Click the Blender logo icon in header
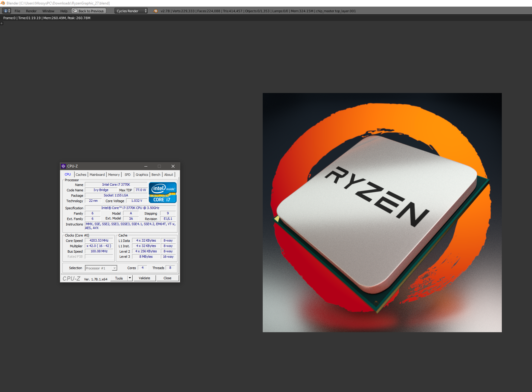The height and width of the screenshot is (392, 532). coord(155,11)
